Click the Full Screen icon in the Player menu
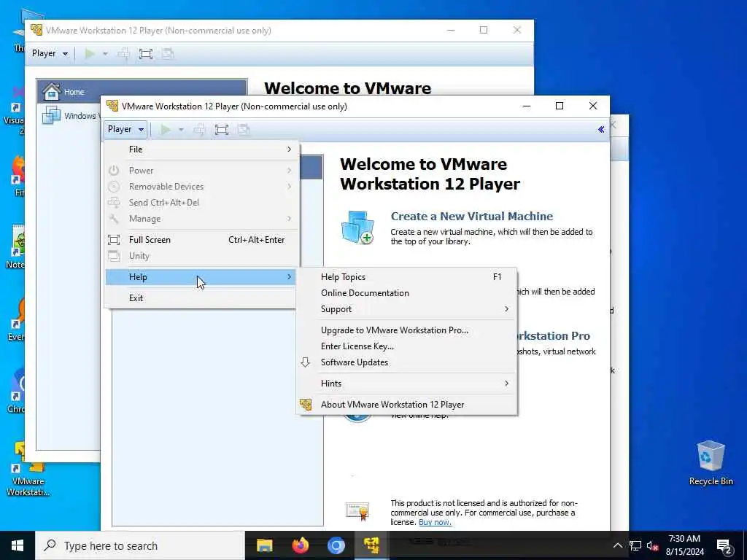The width and height of the screenshot is (747, 560). point(113,239)
